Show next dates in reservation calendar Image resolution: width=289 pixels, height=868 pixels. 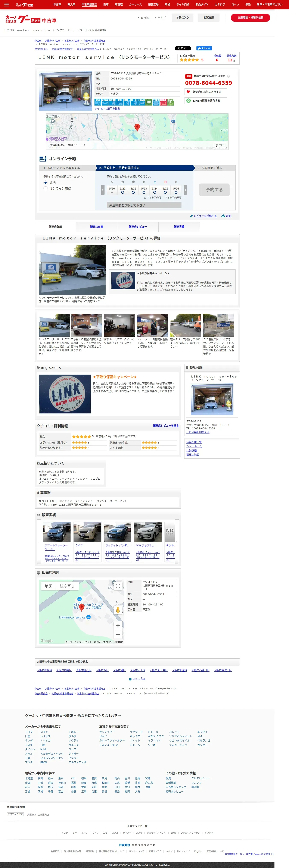tap(185, 190)
